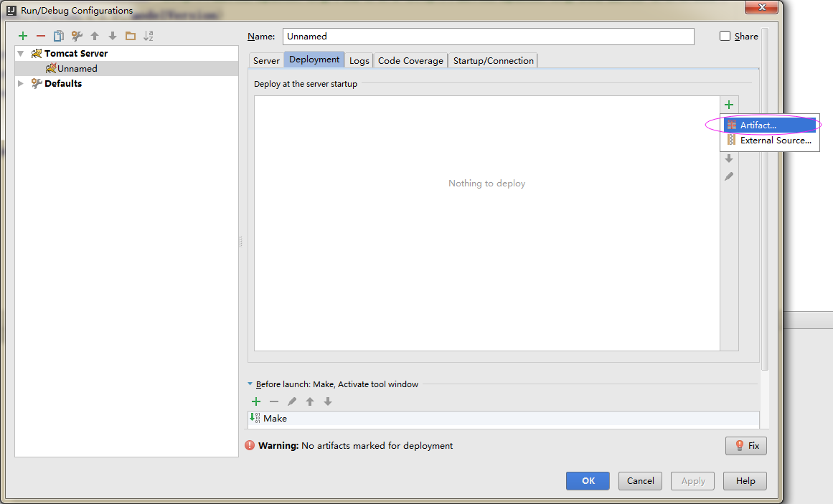Viewport: 833px width, 504px height.
Task: Open edit defaults wrench icon
Action: (77, 36)
